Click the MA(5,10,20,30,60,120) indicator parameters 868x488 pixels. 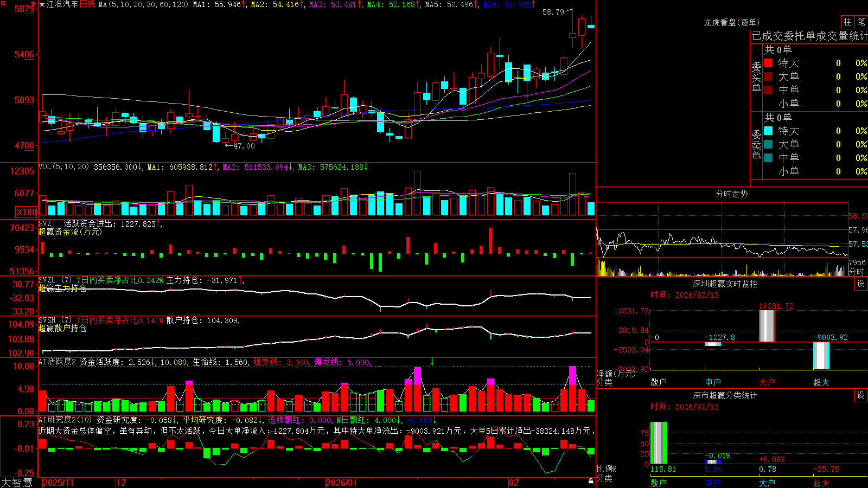[x=144, y=4]
